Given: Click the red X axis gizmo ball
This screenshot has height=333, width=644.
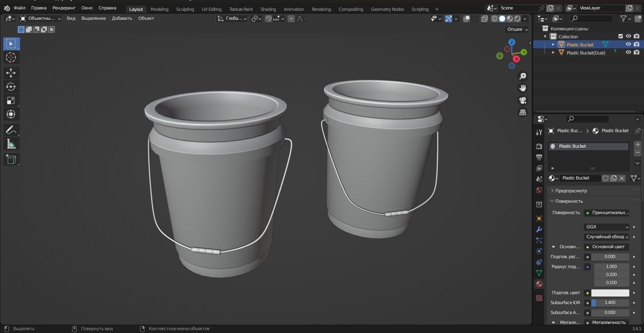Looking at the screenshot, I should (517, 59).
